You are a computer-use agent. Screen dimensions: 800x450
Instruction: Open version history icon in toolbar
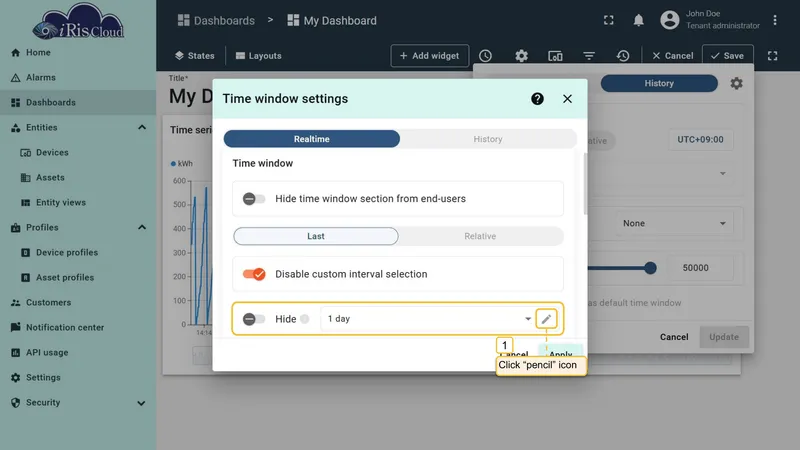(x=623, y=56)
